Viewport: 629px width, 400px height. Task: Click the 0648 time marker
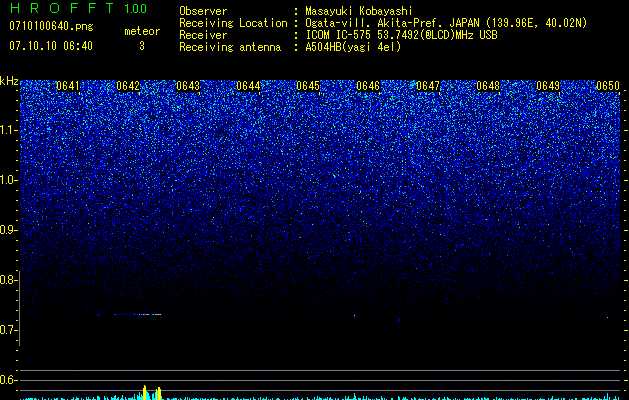pyautogui.click(x=488, y=86)
